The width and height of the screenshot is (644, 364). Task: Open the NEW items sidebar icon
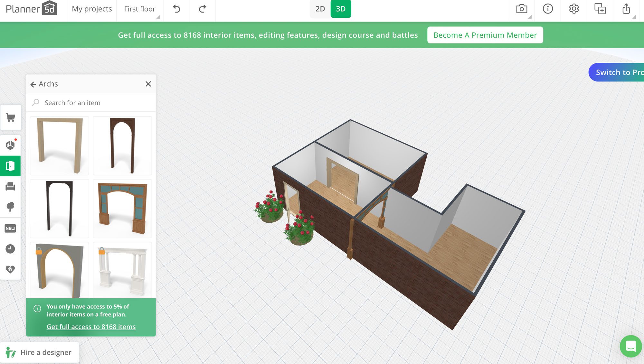[10, 229]
